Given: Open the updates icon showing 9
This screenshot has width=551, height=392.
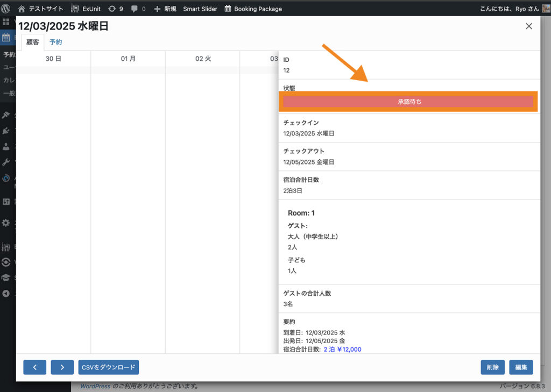Looking at the screenshot, I should pos(112,9).
